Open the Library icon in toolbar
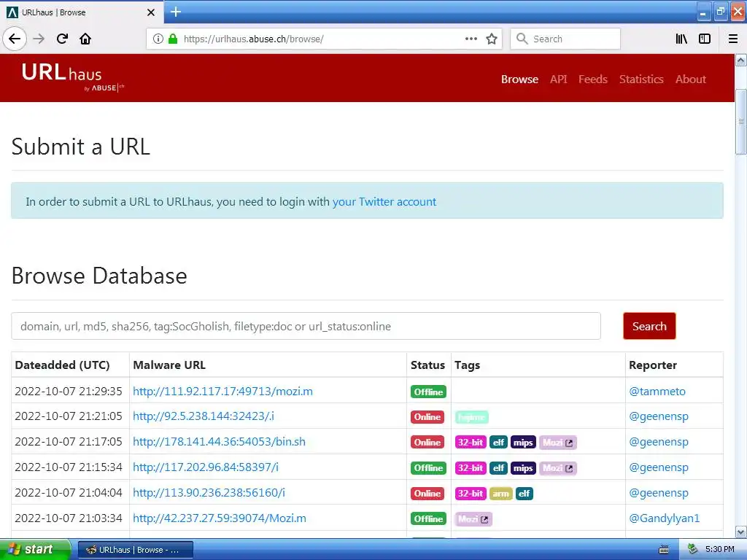747x560 pixels. (x=681, y=39)
